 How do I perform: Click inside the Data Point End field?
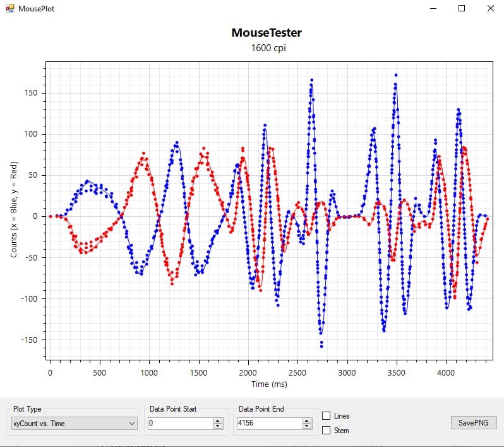tap(268, 424)
